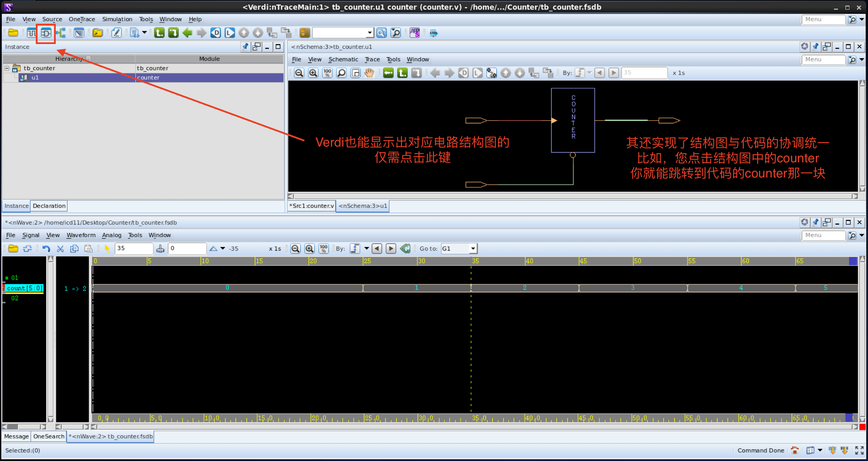Open the Go to G1 dropdown in nWave
868x461 pixels.
pos(473,248)
